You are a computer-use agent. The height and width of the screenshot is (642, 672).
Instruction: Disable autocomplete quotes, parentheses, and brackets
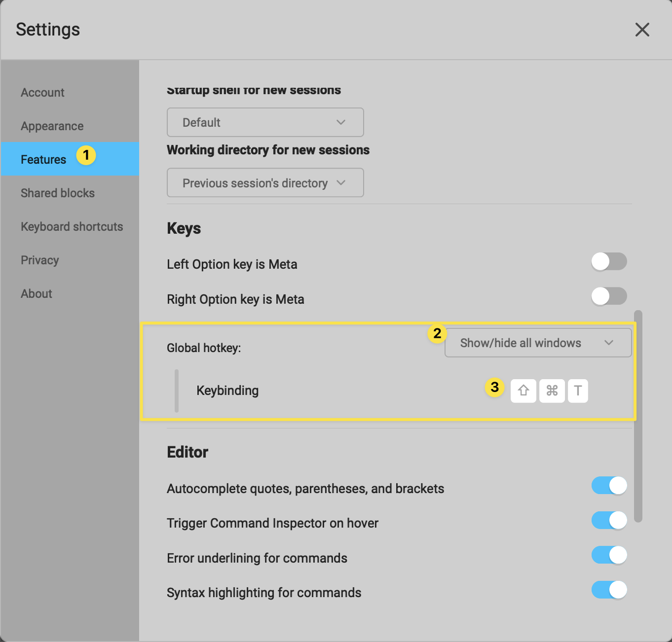(x=609, y=485)
